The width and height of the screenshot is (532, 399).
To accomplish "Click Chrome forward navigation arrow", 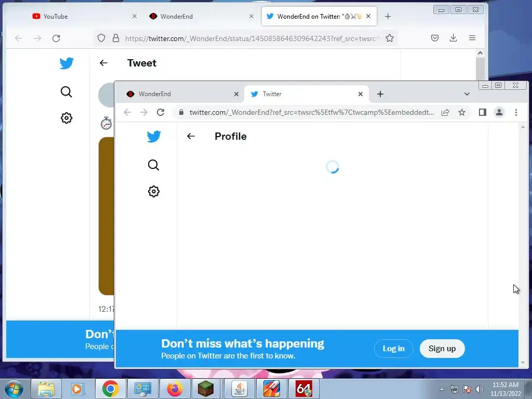I will click(144, 112).
